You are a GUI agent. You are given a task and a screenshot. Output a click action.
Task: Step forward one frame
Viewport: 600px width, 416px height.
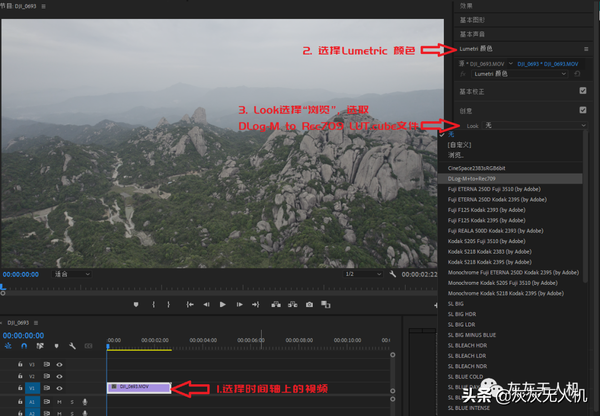[240, 304]
